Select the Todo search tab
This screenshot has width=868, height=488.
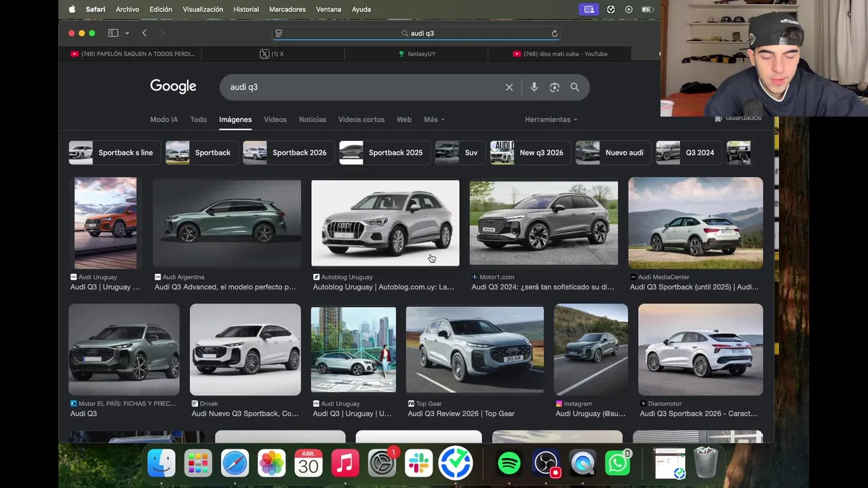click(x=199, y=119)
